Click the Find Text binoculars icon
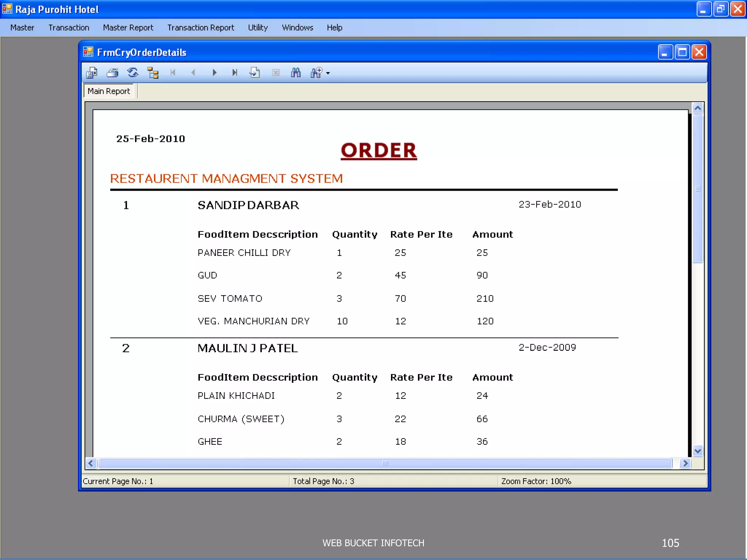747x560 pixels. 296,73
